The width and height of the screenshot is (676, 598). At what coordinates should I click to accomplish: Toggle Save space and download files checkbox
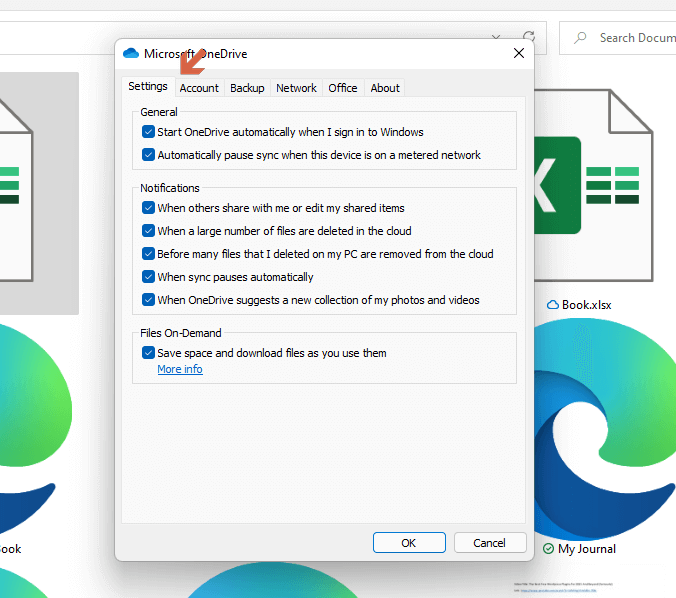click(x=148, y=353)
